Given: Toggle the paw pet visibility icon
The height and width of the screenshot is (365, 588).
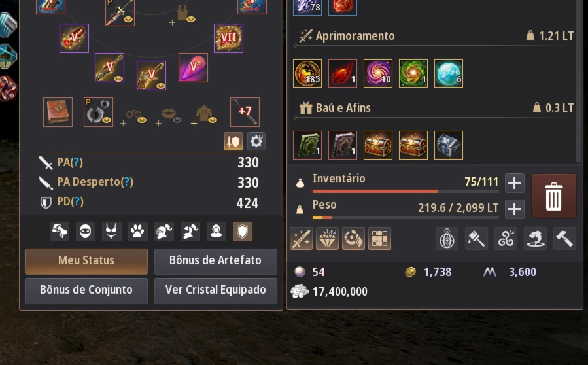Looking at the screenshot, I should [137, 231].
